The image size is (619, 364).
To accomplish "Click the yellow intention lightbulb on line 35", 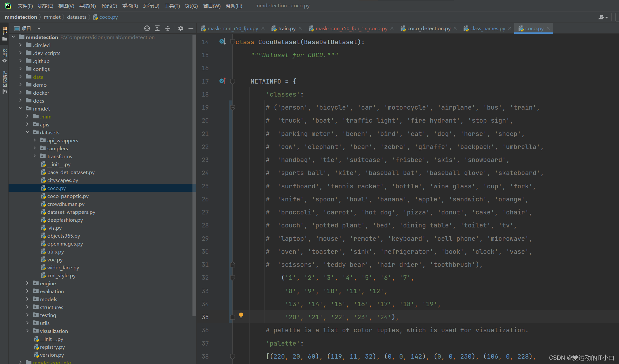I will tap(241, 315).
